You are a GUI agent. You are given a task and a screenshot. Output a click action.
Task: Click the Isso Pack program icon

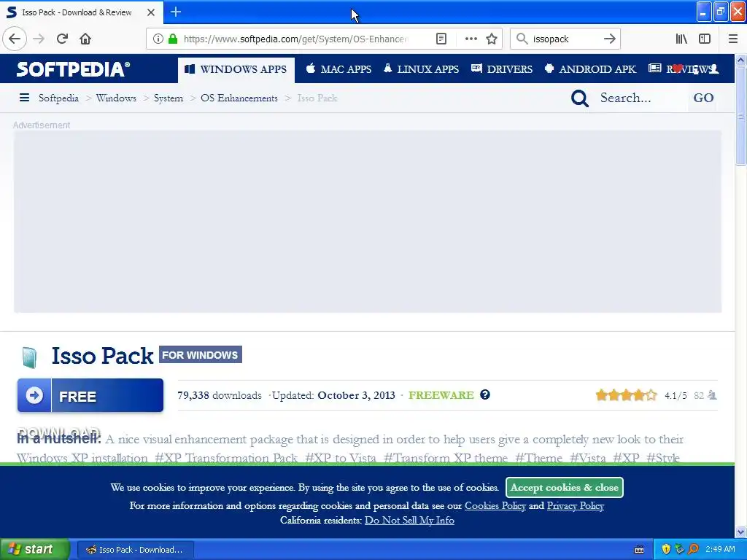(29, 357)
